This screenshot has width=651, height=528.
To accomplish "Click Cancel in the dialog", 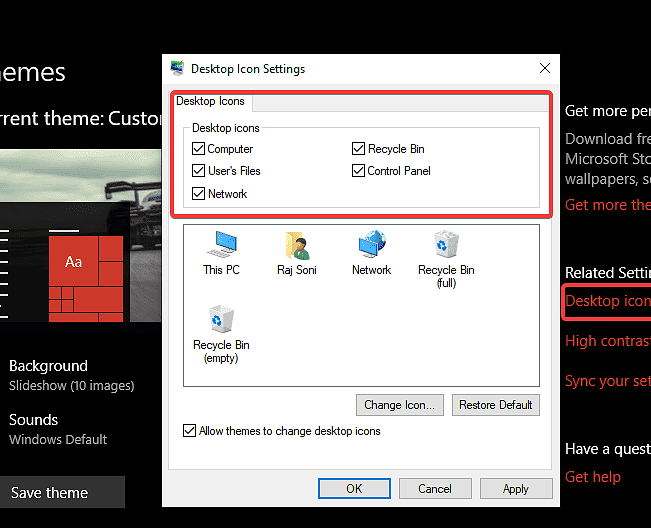I will coord(435,489).
